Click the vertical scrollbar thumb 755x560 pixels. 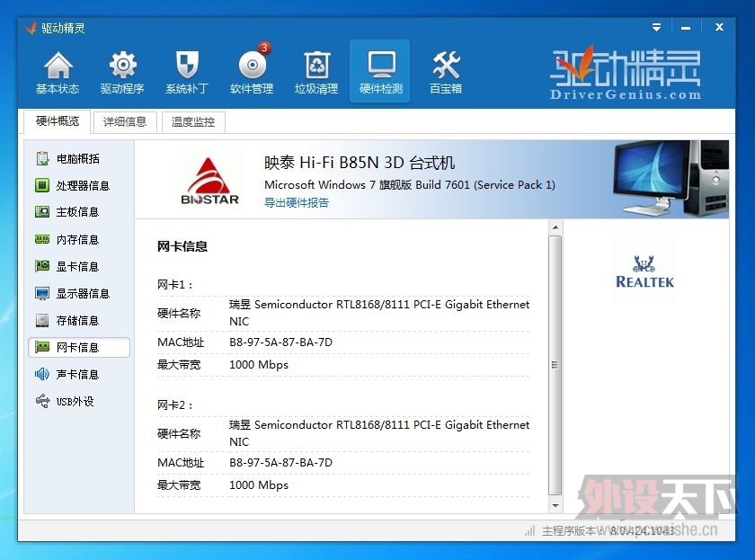[555, 365]
